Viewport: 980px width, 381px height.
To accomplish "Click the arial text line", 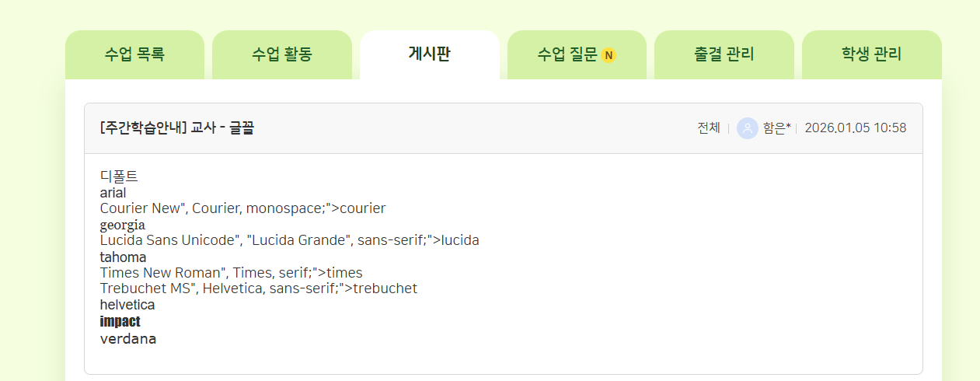I will 113,193.
